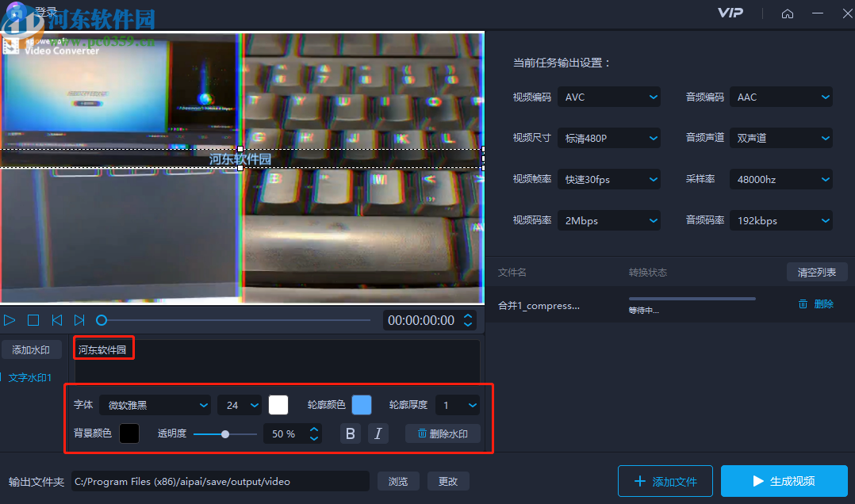Open the 视频编码 AVC codec dropdown
The width and height of the screenshot is (855, 504).
(x=608, y=97)
